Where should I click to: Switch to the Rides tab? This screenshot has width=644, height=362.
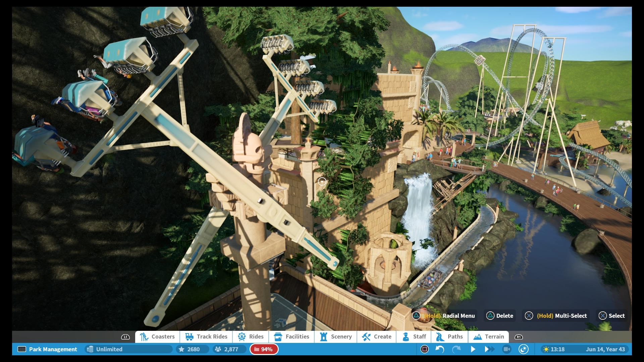coord(250,337)
